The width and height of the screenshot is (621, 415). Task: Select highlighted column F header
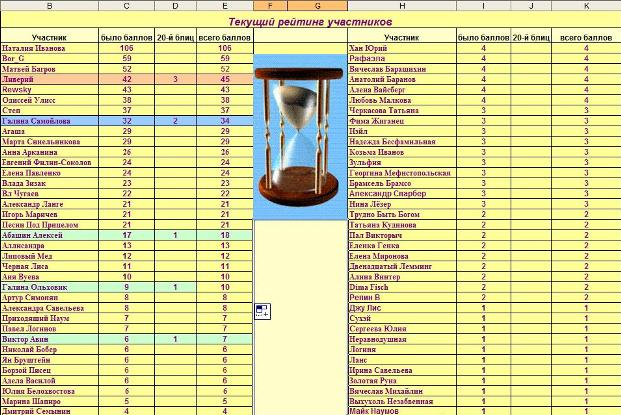click(270, 6)
